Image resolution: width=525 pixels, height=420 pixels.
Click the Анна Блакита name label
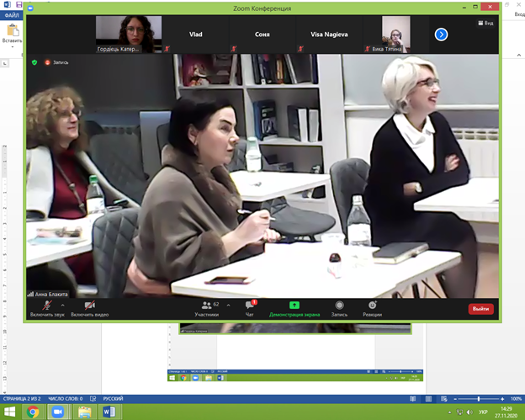50,294
